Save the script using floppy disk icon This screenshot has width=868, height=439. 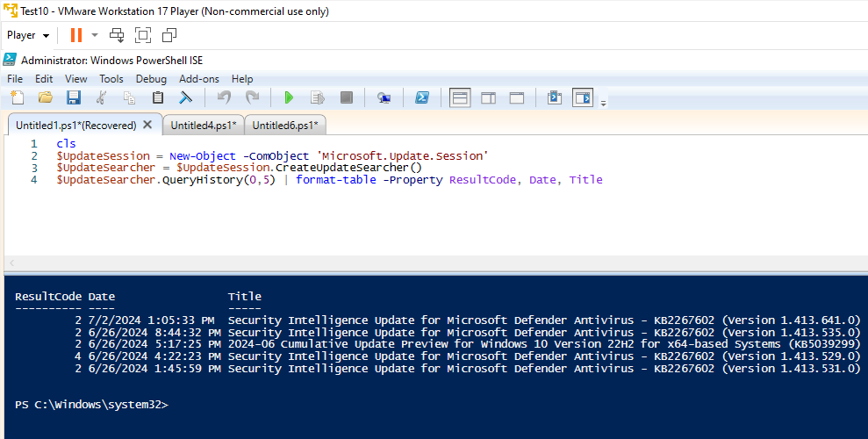click(74, 98)
